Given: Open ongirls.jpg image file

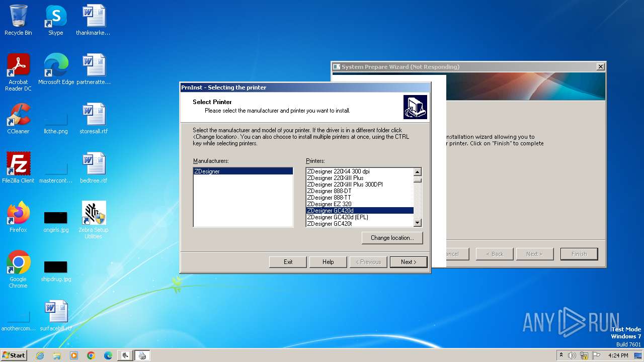Looking at the screenshot, I should point(55,221).
